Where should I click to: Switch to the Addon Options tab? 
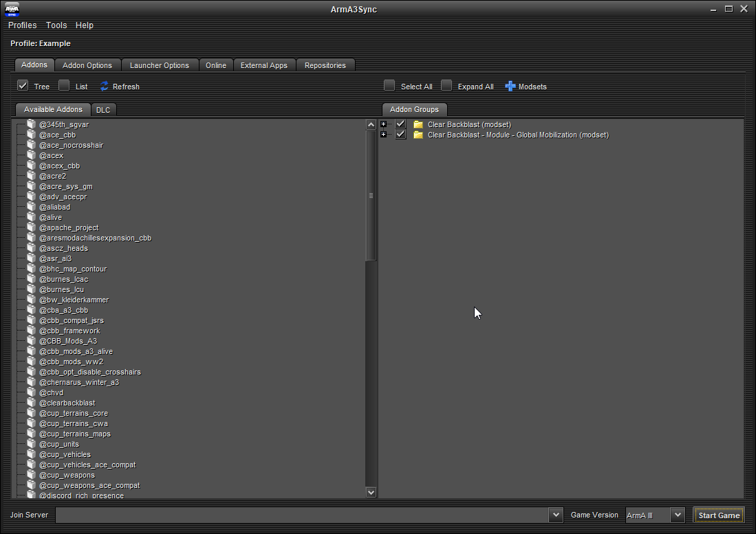tap(87, 65)
